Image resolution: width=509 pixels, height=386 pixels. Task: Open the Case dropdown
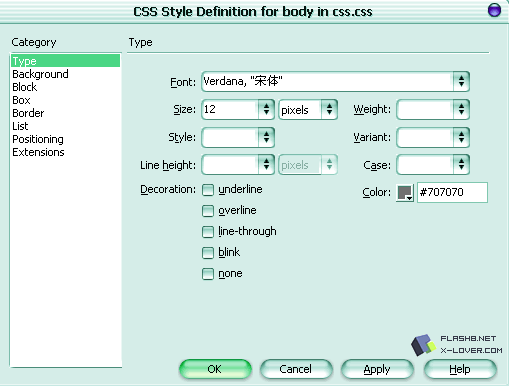tap(433, 165)
